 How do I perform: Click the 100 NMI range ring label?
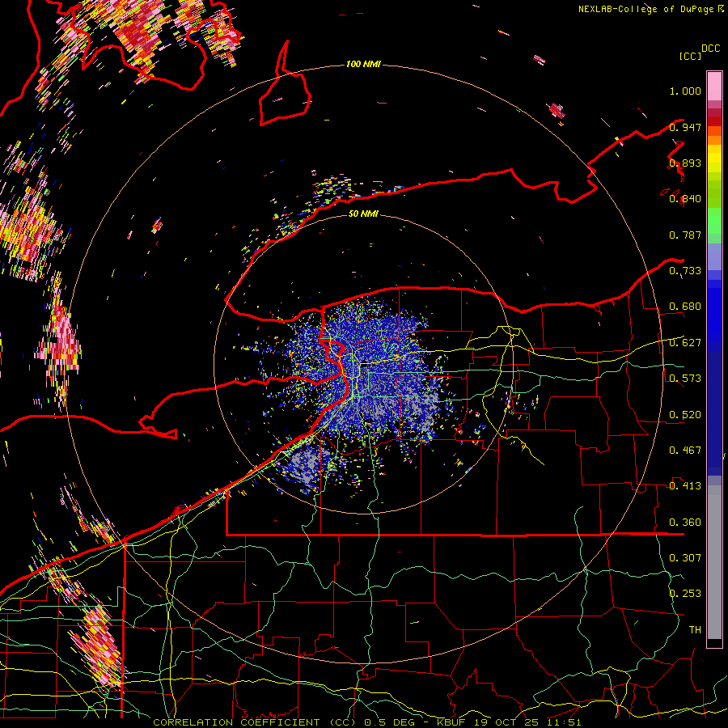(363, 64)
